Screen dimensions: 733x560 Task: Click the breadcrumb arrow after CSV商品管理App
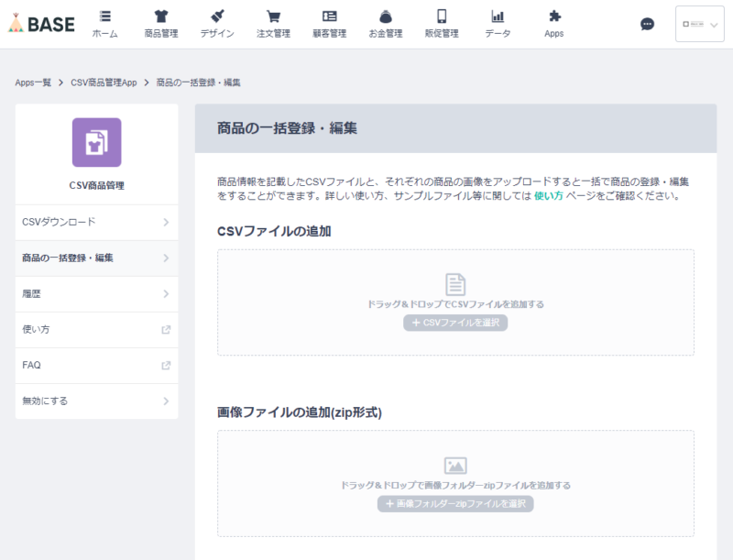click(147, 82)
